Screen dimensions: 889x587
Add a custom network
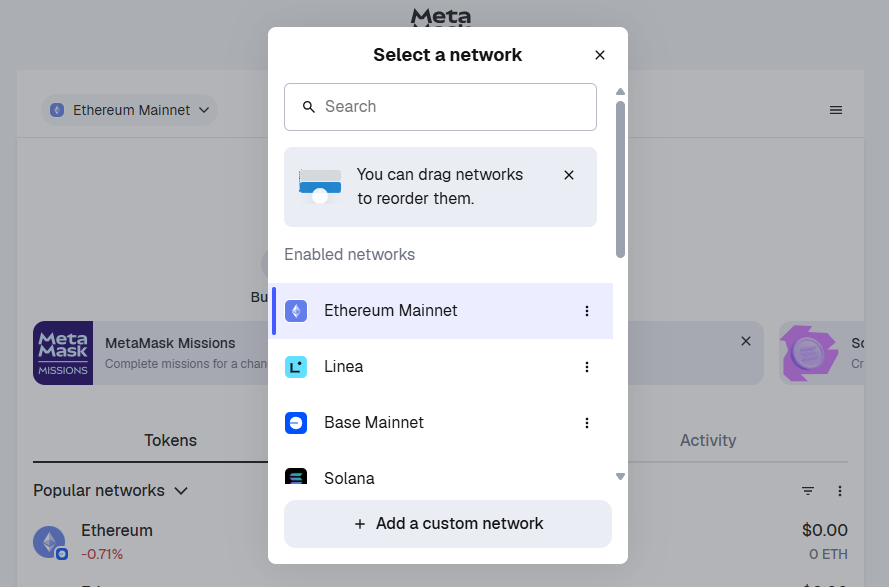pyautogui.click(x=448, y=523)
